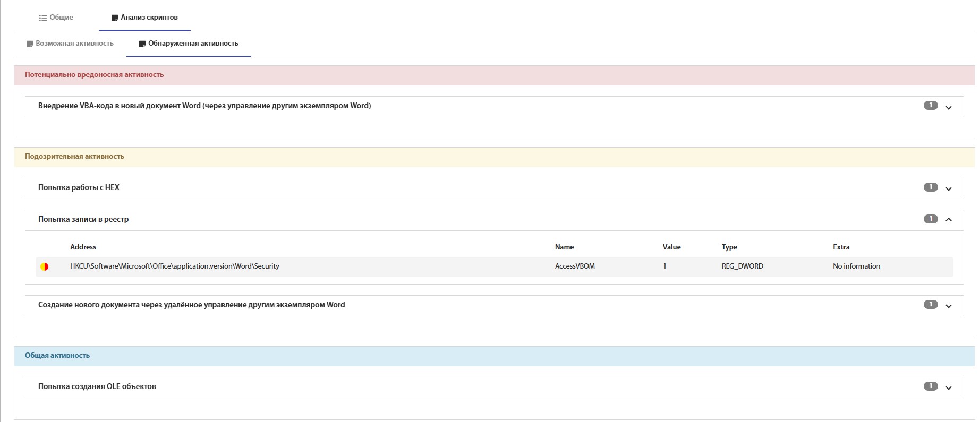
Task: Click the yellow-red severity indicator in the registry row
Action: click(45, 266)
